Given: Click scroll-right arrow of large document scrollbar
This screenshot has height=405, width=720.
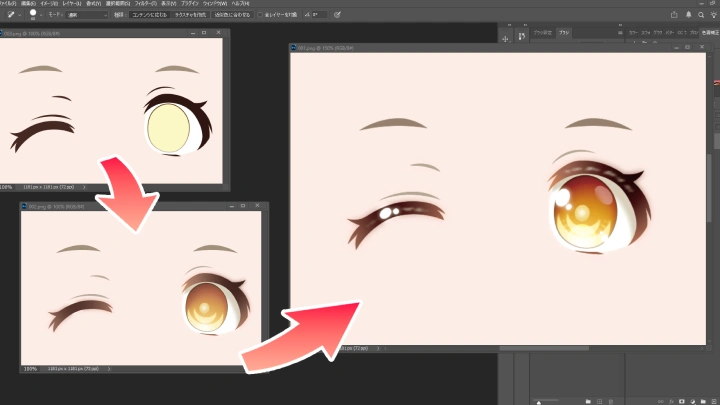Looking at the screenshot, I should click(x=702, y=349).
